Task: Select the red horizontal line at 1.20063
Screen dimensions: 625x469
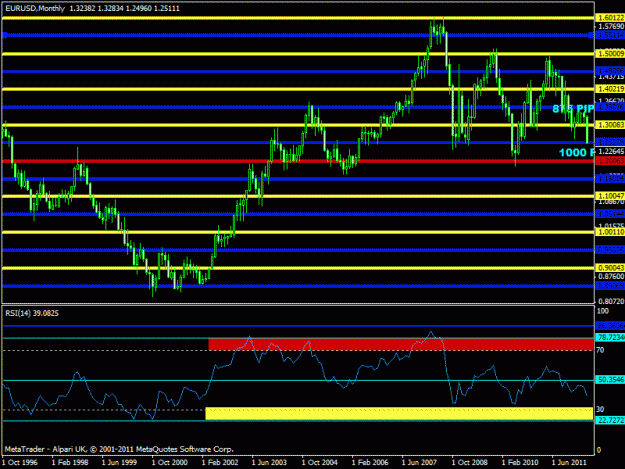Action: (298, 161)
